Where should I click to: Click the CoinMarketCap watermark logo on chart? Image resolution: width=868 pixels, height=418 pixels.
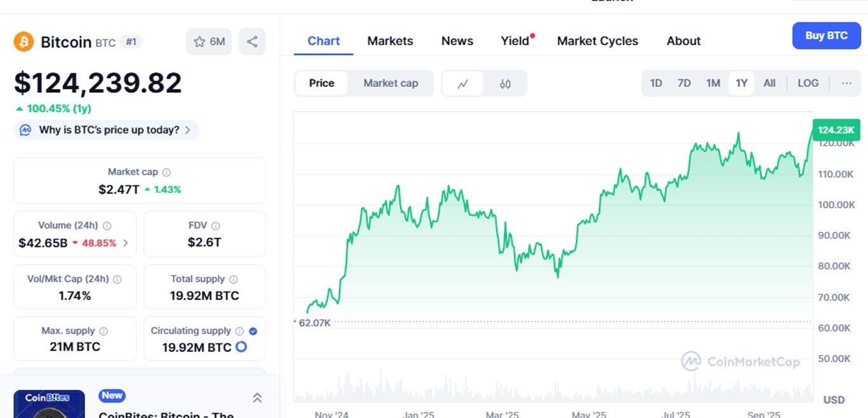(x=691, y=362)
